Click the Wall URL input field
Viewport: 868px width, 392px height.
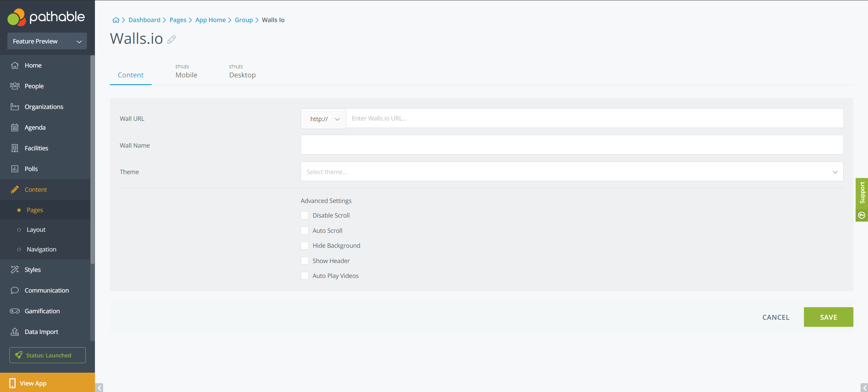click(x=595, y=118)
